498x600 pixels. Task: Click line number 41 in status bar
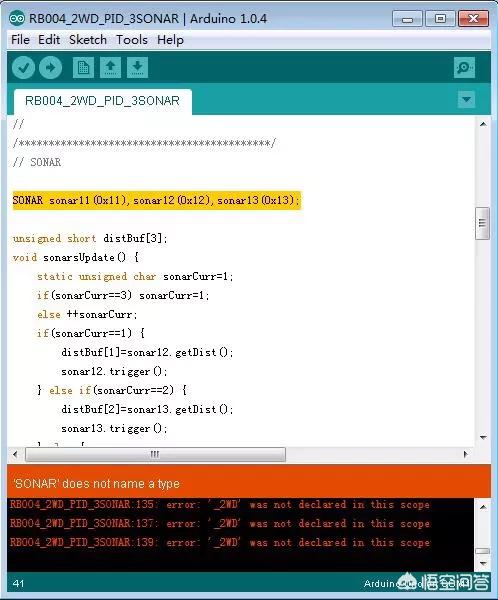[x=18, y=584]
